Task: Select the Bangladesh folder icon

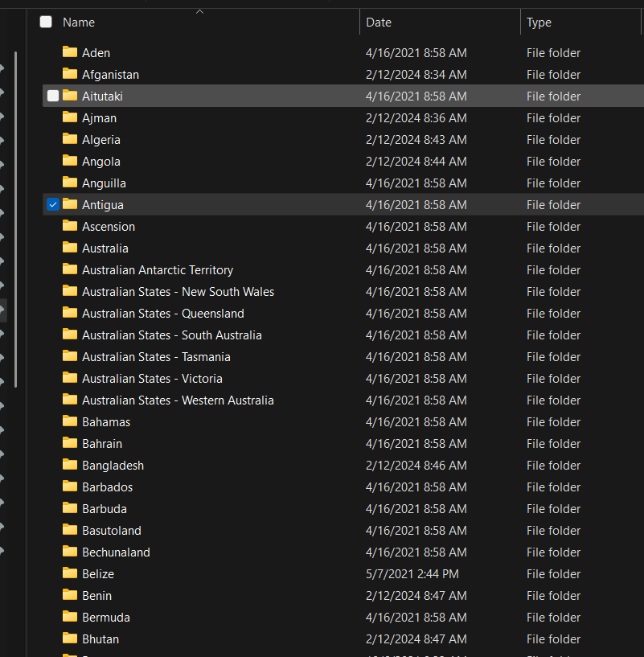Action: (70, 465)
